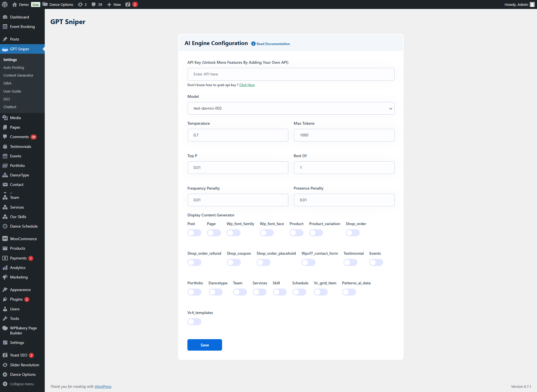This screenshot has height=392, width=537.
Task: Click the Portfolio sidebar icon
Action: [x=5, y=166]
